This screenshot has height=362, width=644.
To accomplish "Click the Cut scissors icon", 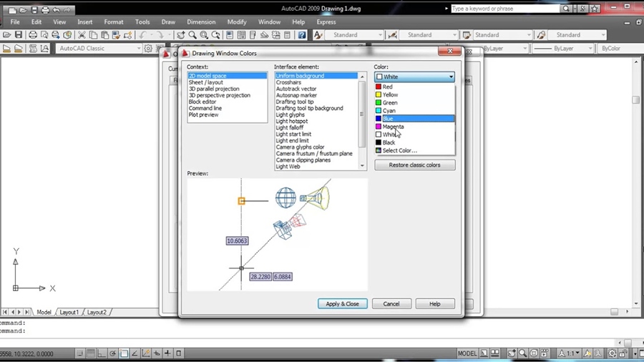I will 82,34.
